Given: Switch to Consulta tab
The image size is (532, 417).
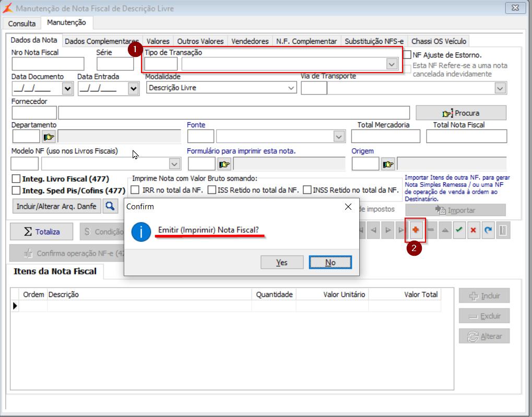Looking at the screenshot, I should point(22,23).
